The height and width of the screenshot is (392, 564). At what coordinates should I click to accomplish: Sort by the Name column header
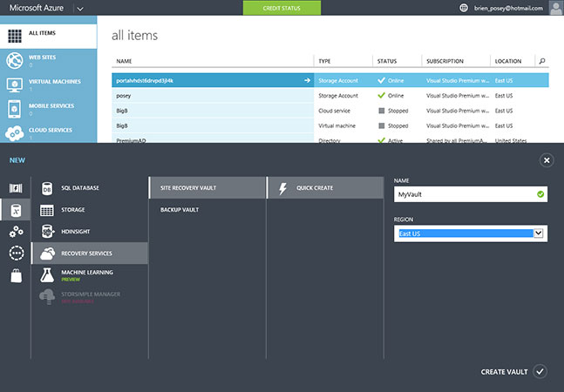click(124, 61)
